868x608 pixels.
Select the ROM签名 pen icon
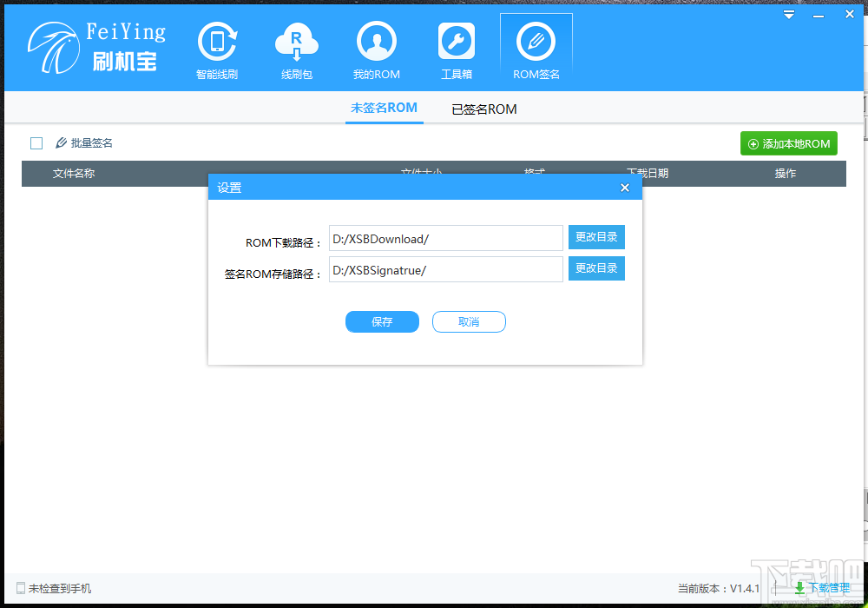[536, 41]
